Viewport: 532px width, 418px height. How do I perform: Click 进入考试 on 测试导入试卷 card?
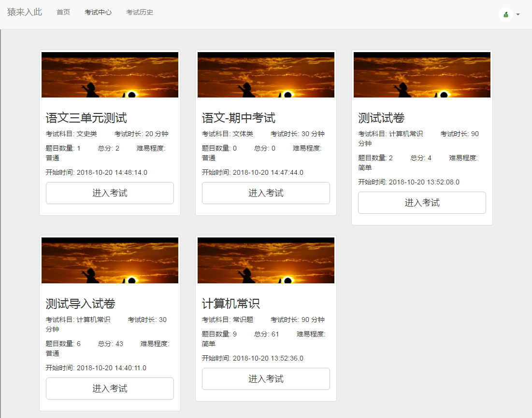pyautogui.click(x=110, y=388)
